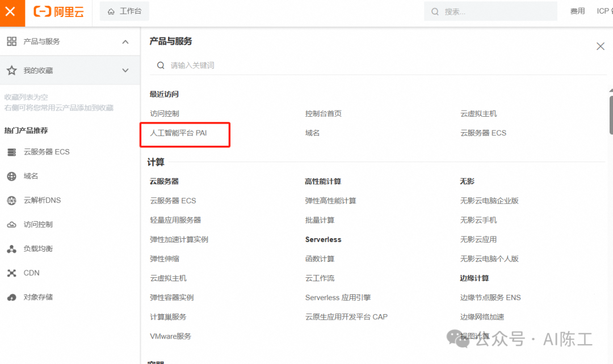
Task: Open 弹性容器实例 link
Action: pyautogui.click(x=172, y=298)
